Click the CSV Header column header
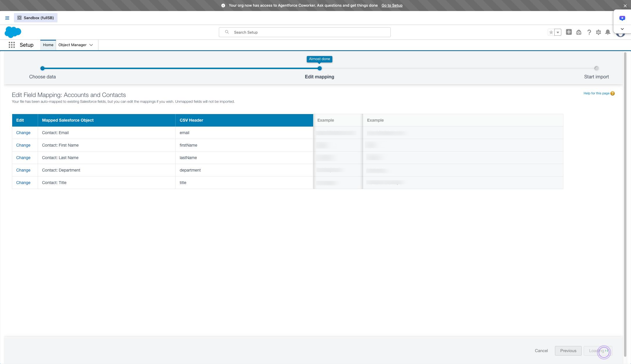The width and height of the screenshot is (631, 364). click(x=244, y=120)
